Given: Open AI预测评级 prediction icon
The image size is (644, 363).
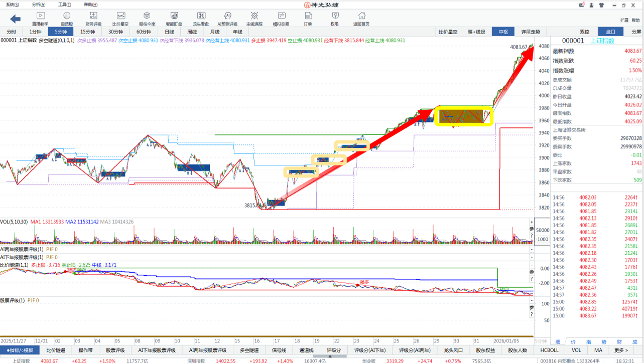Looking at the screenshot, I should pyautogui.click(x=227, y=19).
